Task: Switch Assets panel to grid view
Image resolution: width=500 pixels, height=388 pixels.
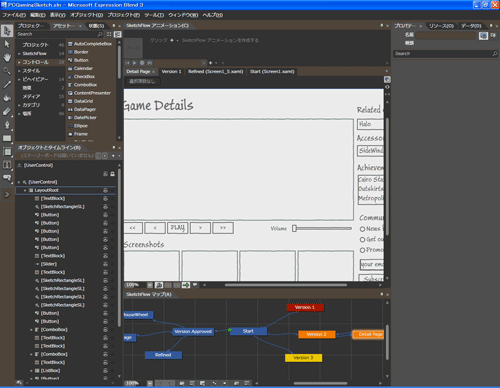Action: click(x=109, y=34)
